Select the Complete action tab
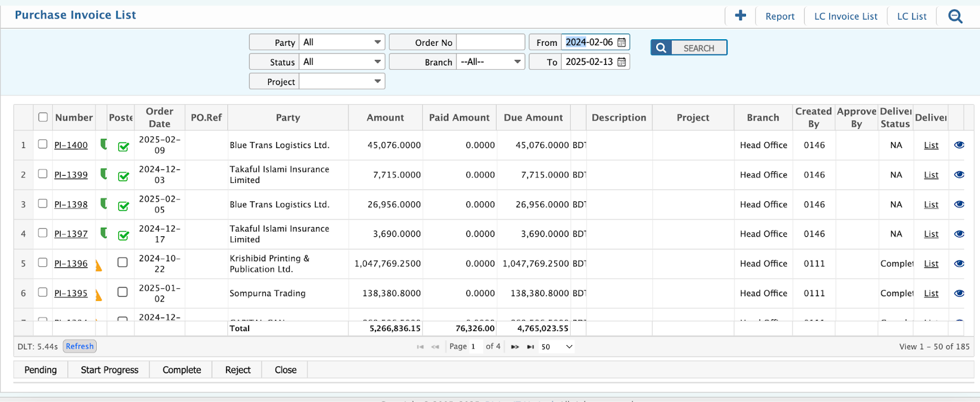 click(182, 370)
